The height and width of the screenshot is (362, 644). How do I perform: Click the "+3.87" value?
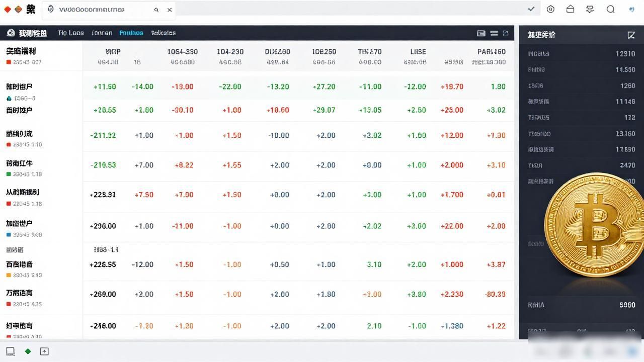coord(496,264)
